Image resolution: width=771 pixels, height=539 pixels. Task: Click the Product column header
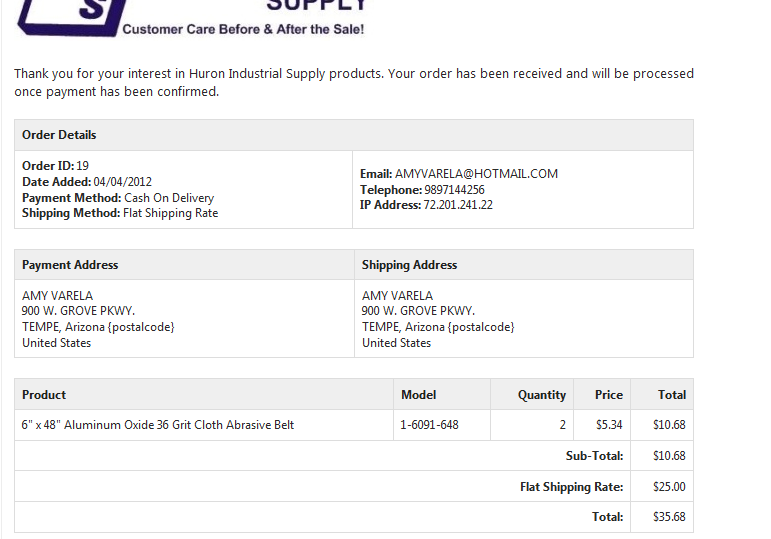tap(44, 394)
